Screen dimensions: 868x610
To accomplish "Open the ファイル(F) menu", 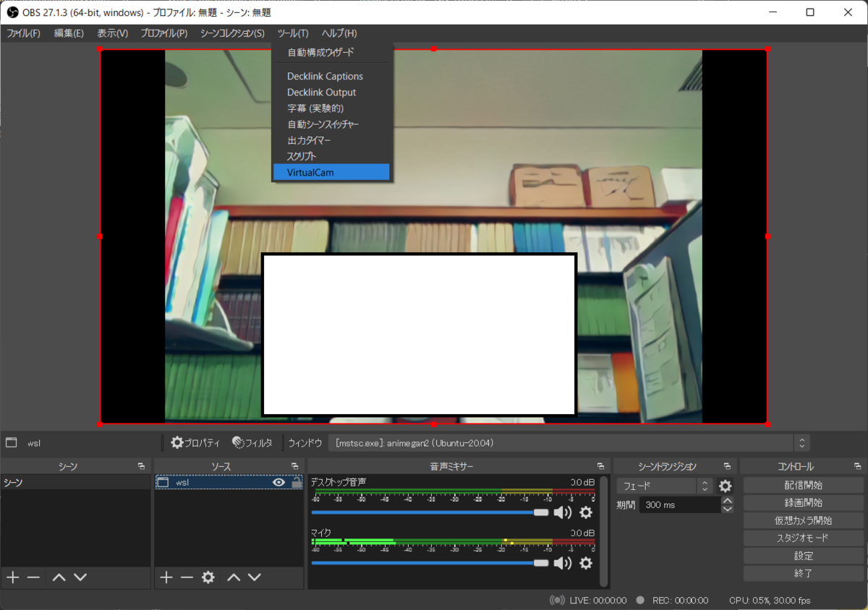I will click(23, 33).
